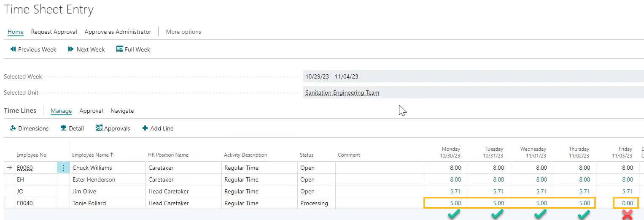The image size is (644, 220).
Task: Click the Previous Week arrow icon
Action: [x=13, y=49]
